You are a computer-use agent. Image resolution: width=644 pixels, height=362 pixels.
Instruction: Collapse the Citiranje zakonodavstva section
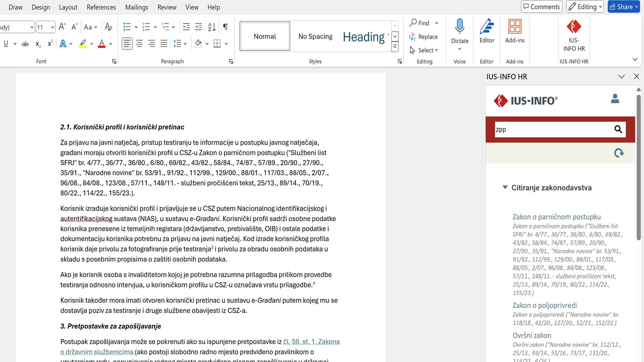pyautogui.click(x=505, y=188)
